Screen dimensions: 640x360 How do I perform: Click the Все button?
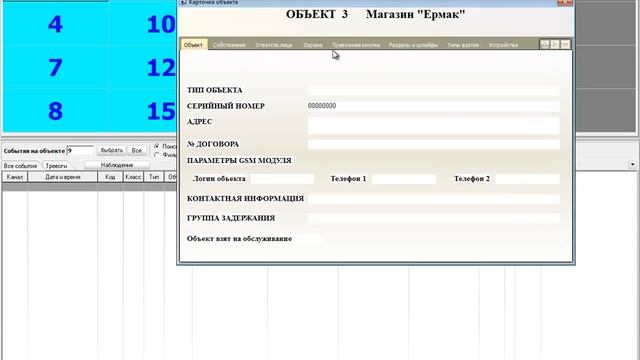[137, 151]
